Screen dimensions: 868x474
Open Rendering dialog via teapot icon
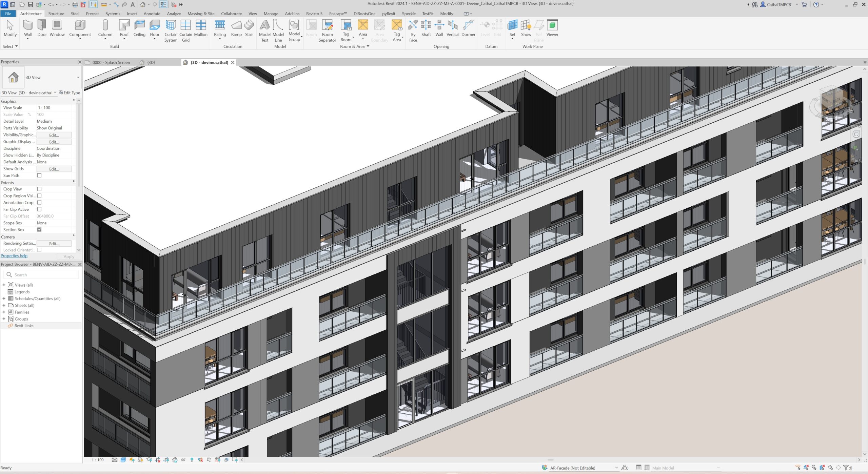coord(149,460)
